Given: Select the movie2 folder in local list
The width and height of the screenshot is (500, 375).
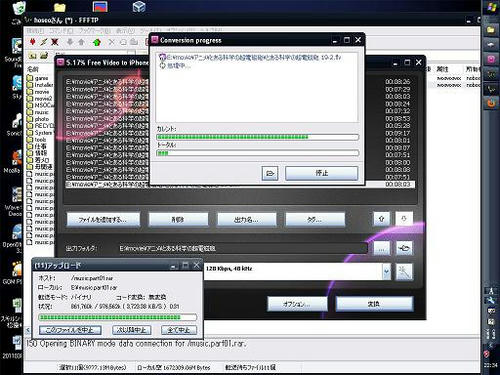Looking at the screenshot, I should [39, 98].
